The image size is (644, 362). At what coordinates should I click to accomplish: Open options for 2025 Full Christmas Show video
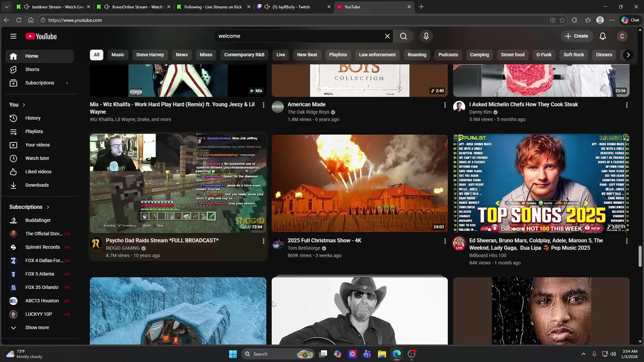click(x=445, y=241)
